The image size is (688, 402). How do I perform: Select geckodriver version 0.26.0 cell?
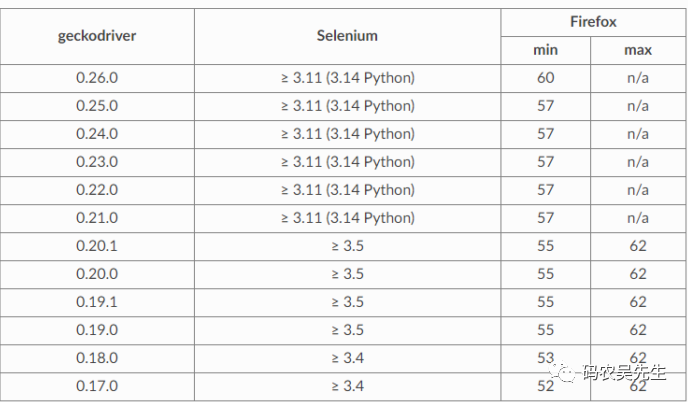[97, 78]
